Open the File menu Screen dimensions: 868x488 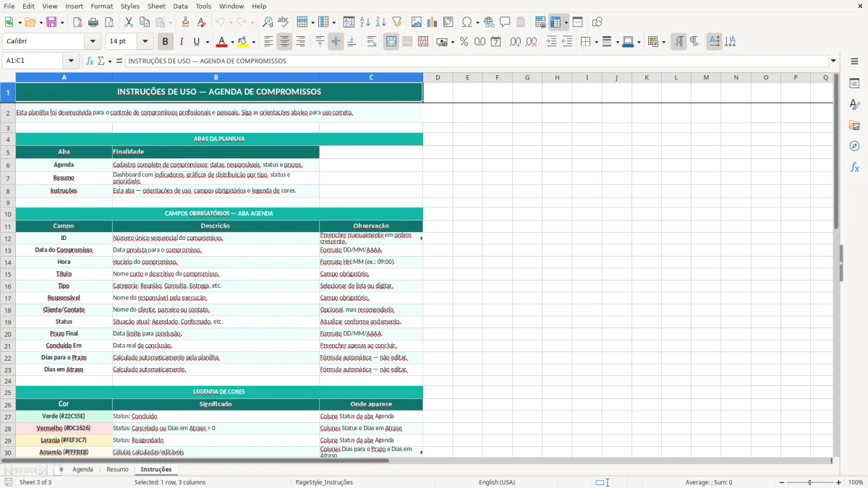(x=9, y=6)
